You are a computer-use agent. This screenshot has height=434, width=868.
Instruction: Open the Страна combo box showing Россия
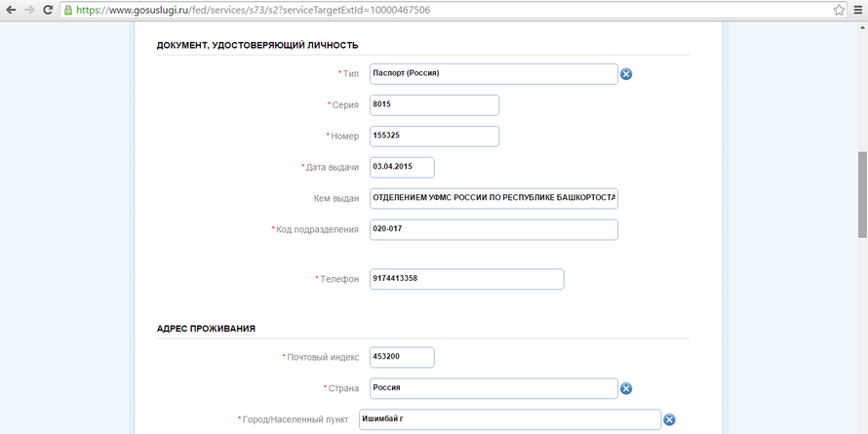pyautogui.click(x=493, y=388)
